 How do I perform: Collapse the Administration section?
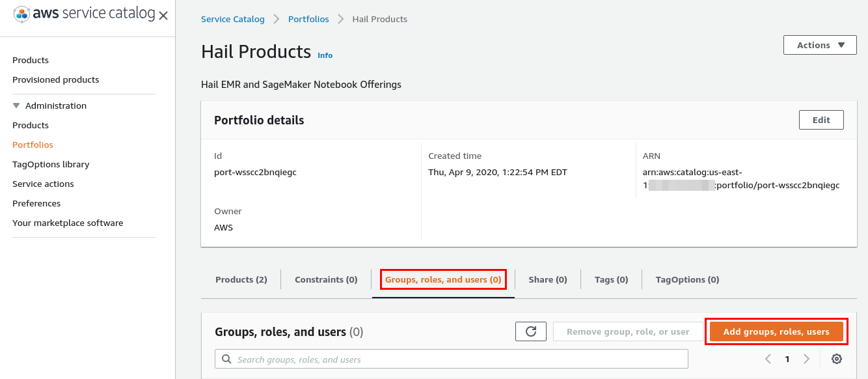click(x=17, y=105)
